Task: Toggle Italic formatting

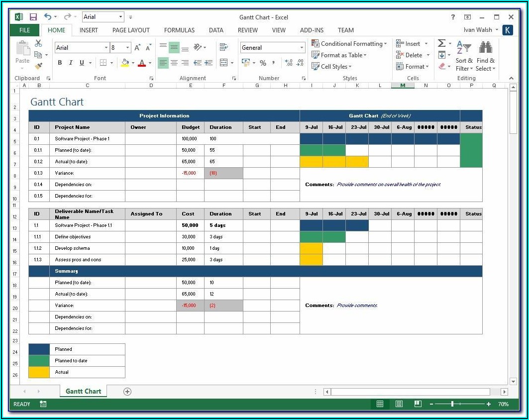Action: 70,63
